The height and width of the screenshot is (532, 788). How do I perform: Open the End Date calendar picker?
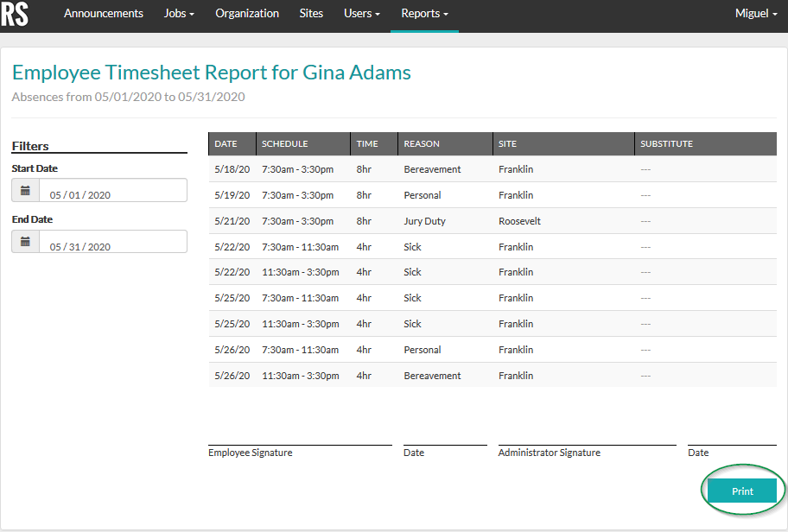[x=25, y=241]
